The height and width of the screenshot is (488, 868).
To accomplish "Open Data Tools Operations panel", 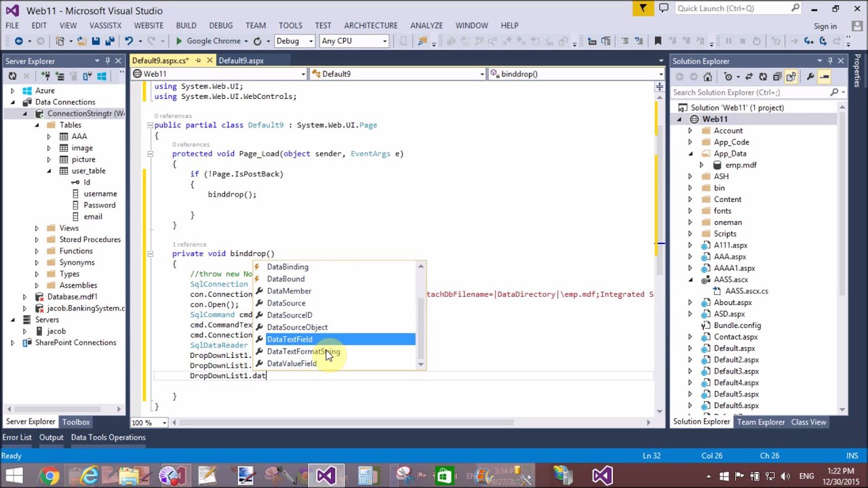I will (x=108, y=437).
